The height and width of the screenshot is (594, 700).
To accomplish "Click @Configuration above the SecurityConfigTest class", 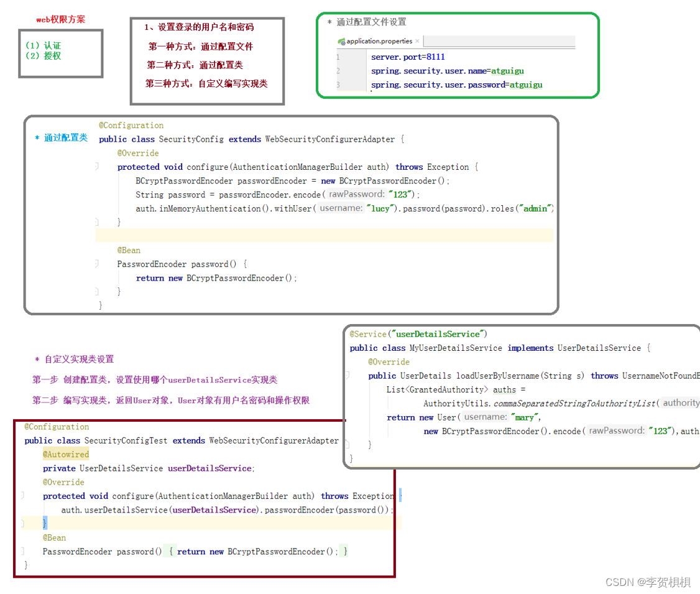I will [x=57, y=427].
